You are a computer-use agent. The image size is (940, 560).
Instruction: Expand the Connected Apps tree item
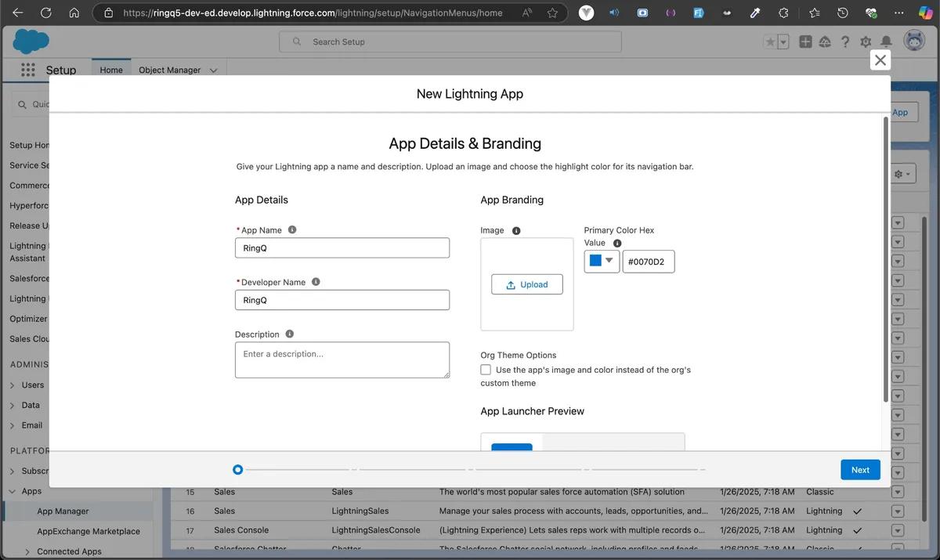[27, 552]
